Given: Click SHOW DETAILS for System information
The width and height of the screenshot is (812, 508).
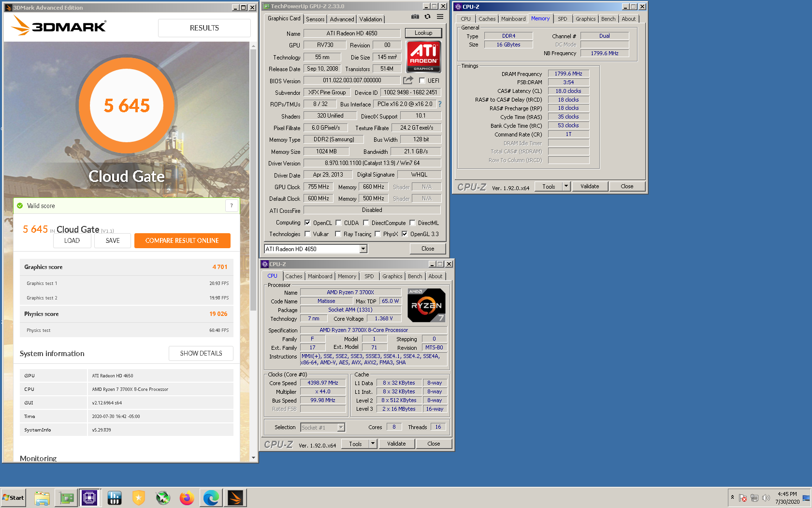Looking at the screenshot, I should [x=201, y=353].
